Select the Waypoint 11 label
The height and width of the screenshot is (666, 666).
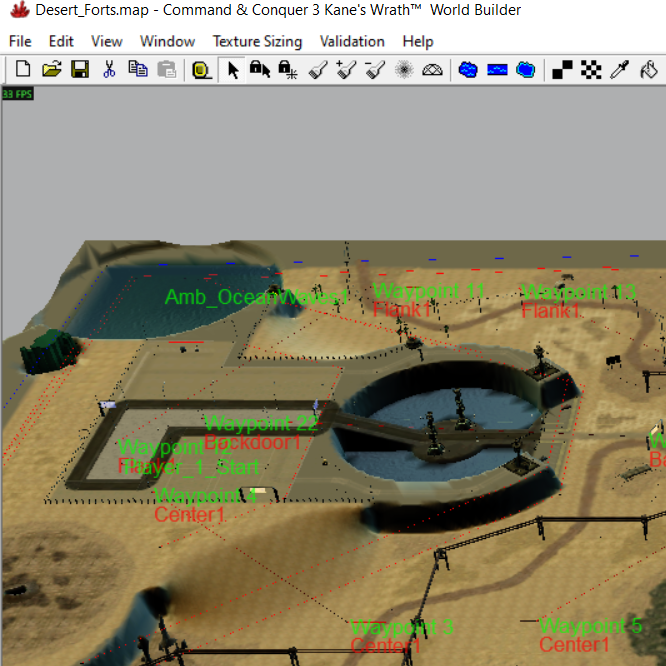tap(429, 291)
